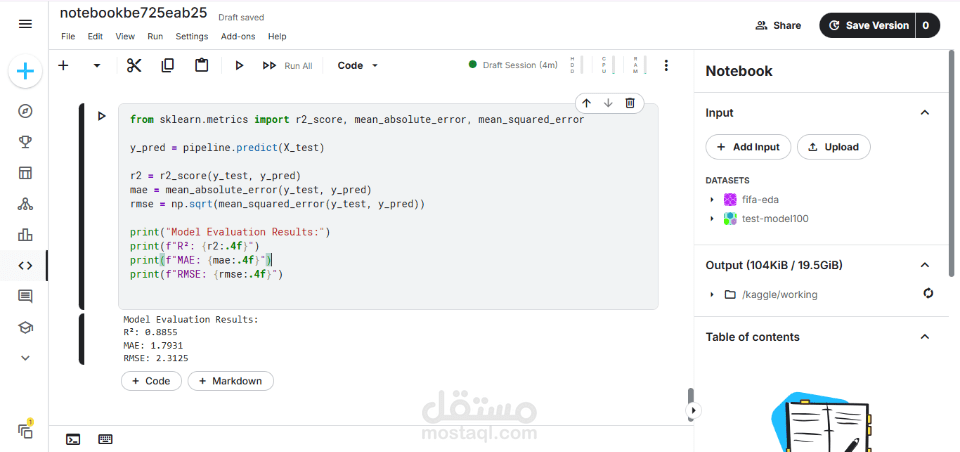960x452 pixels.
Task: Delete cell with trash icon
Action: tap(630, 103)
